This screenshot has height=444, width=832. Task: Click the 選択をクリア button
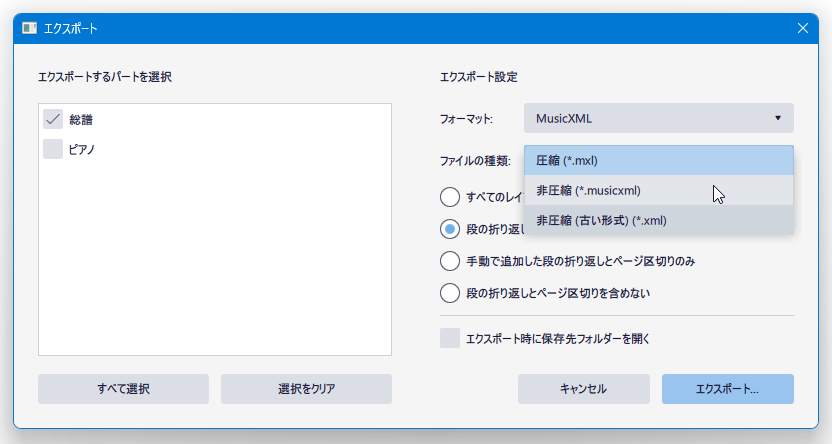tap(306, 389)
